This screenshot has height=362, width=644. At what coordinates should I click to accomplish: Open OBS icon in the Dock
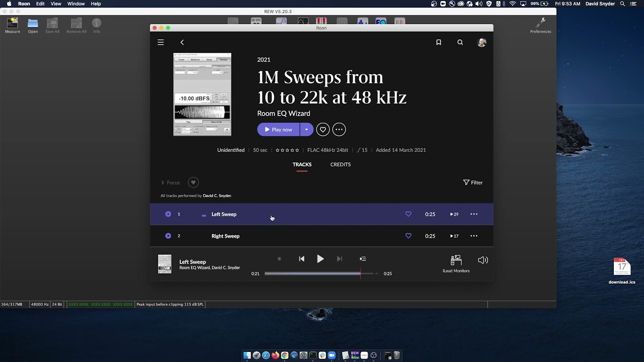(x=373, y=355)
